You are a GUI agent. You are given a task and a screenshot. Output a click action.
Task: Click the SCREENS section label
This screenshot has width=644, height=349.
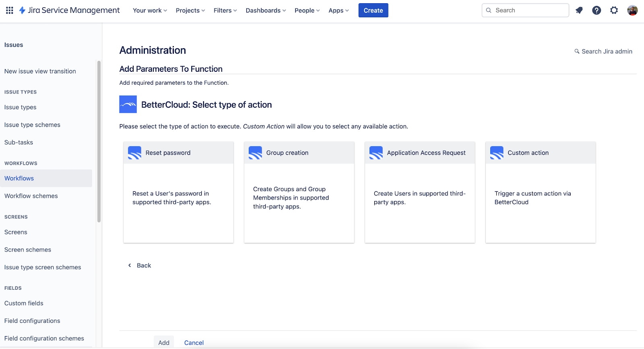point(16,217)
